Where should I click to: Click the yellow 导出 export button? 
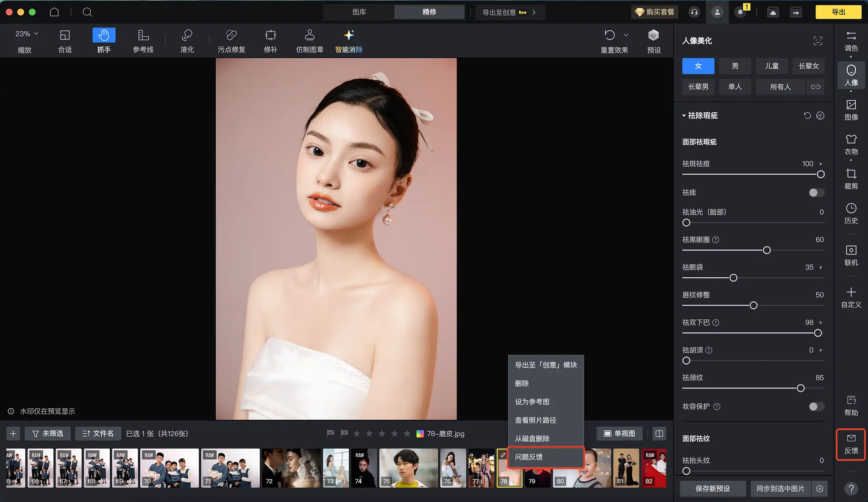tap(838, 12)
